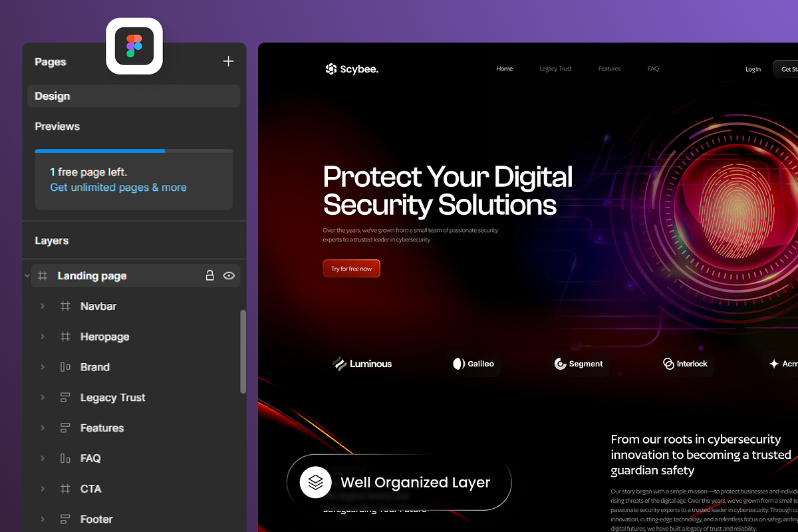Click the Segment brand logo
Image resolution: width=798 pixels, height=532 pixels.
(579, 364)
